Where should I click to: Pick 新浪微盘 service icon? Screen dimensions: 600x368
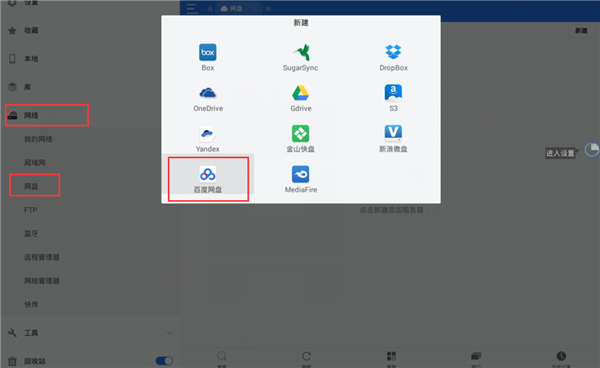point(393,134)
